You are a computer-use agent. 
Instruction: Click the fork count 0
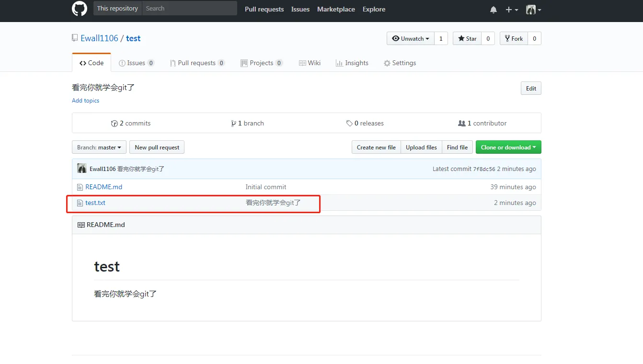pyautogui.click(x=534, y=38)
